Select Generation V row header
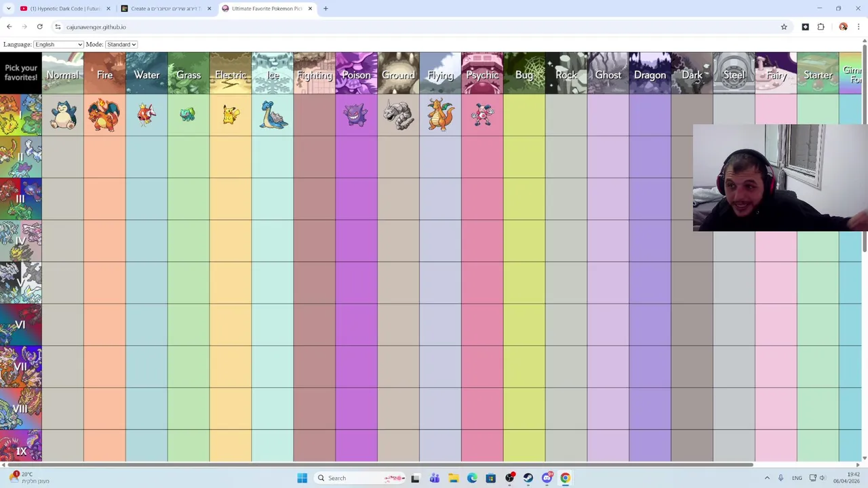The image size is (868, 488). [21, 283]
